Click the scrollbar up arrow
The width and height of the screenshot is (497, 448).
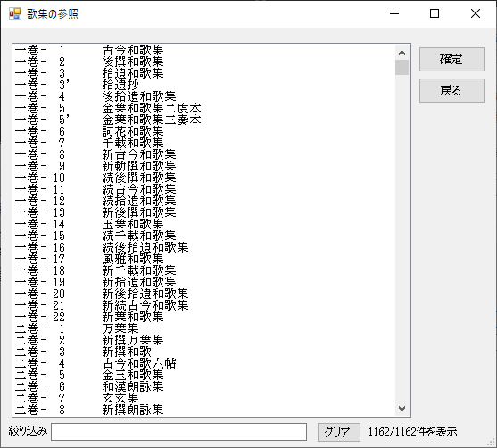point(402,53)
